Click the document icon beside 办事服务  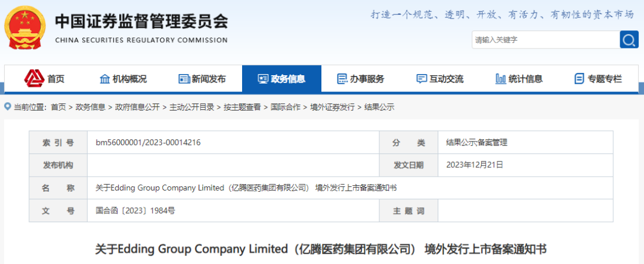pos(342,79)
